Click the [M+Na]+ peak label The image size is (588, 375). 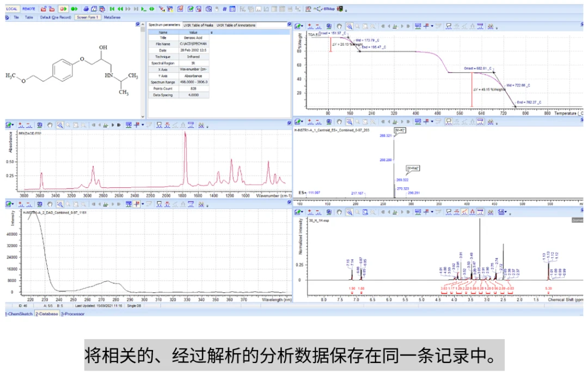point(413,168)
